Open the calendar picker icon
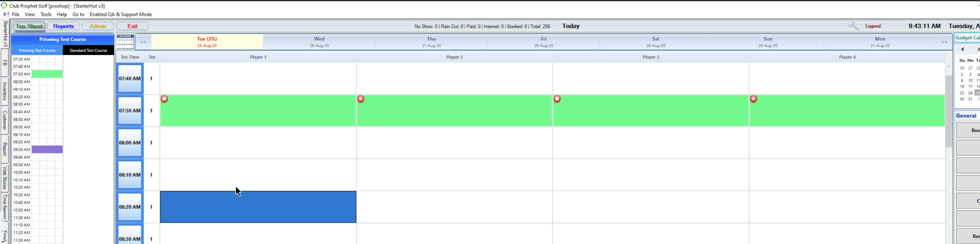 tap(125, 42)
